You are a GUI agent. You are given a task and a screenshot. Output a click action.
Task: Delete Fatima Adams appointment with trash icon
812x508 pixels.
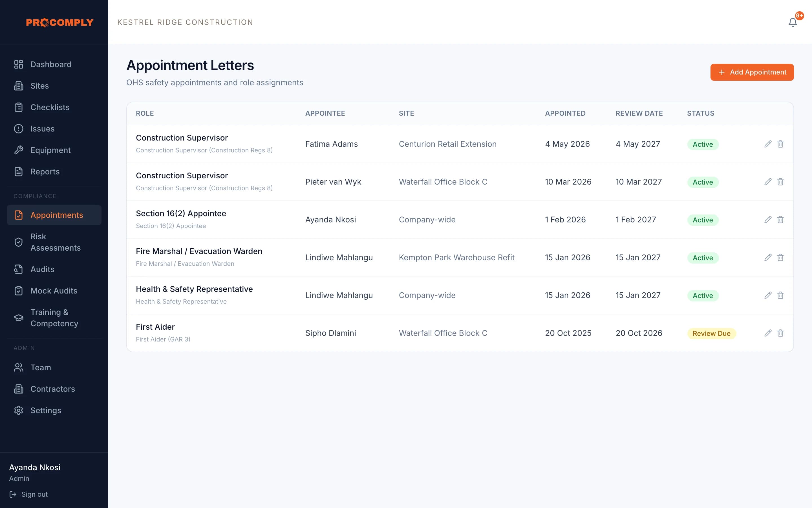pos(780,144)
